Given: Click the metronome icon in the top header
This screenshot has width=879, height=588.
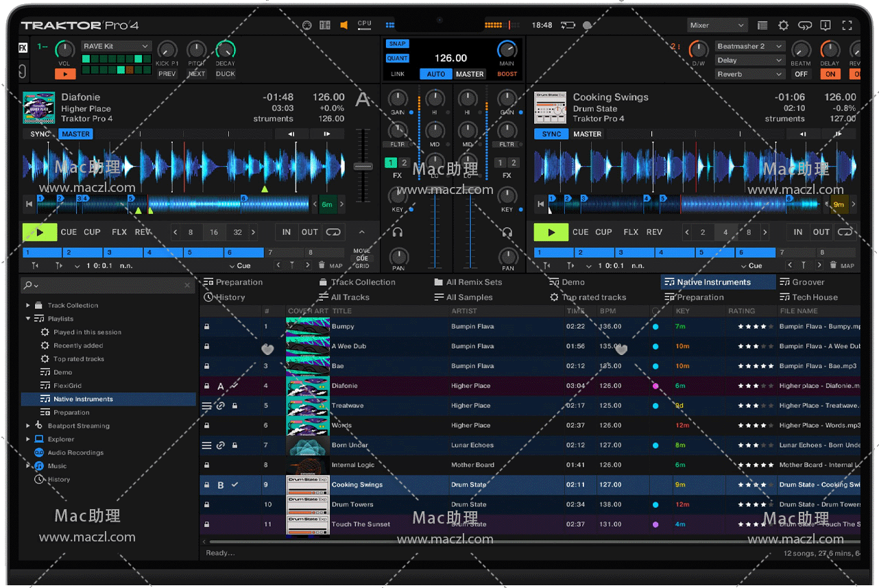Looking at the screenshot, I should (x=307, y=25).
